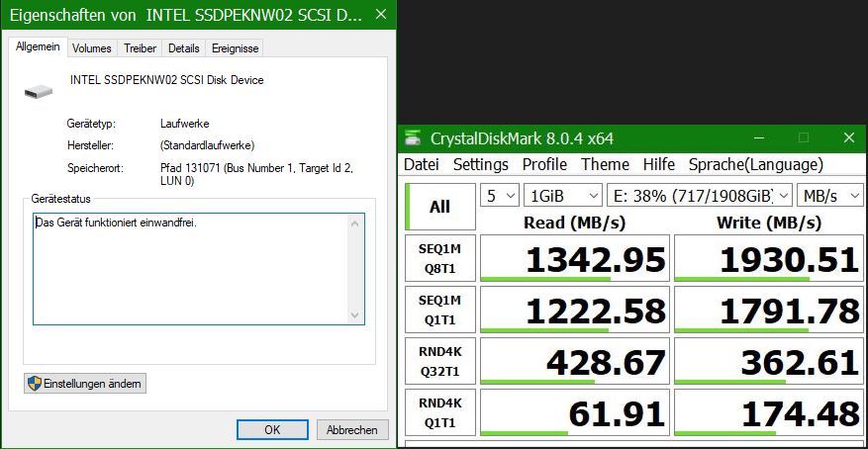Click the 1930.51 write result
Screen dimensions: 868x449
(x=769, y=258)
